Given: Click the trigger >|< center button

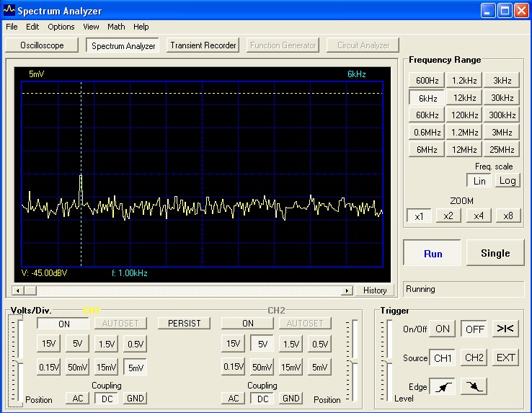Looking at the screenshot, I should (505, 329).
